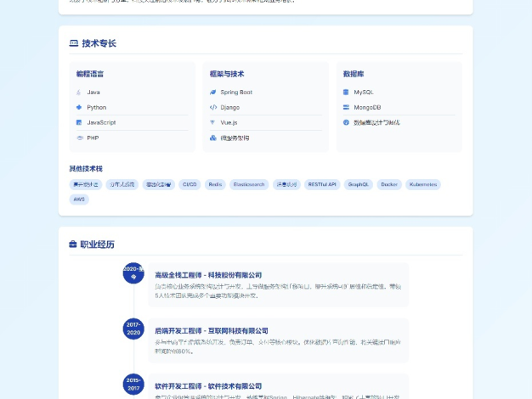Click the Java text label
Screen dimensions: 532x399
pos(93,93)
